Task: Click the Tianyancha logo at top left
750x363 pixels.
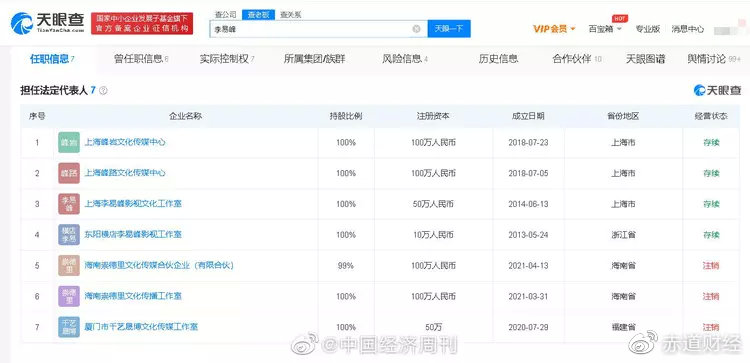Action: (x=47, y=23)
